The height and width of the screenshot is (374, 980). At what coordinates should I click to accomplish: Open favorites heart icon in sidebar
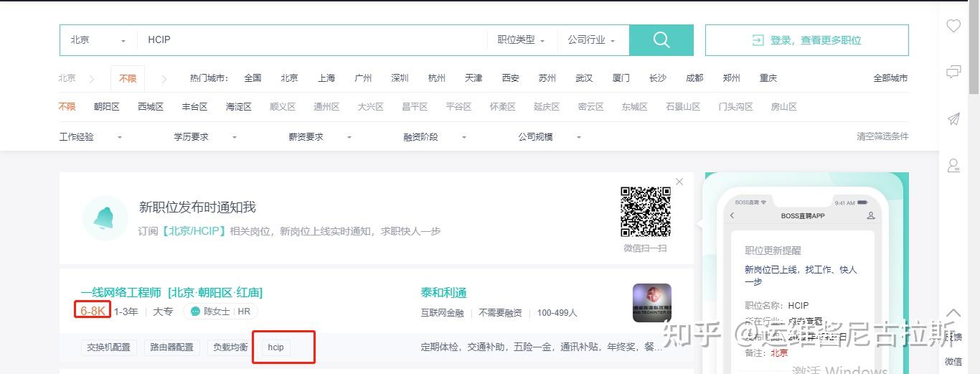(x=953, y=26)
